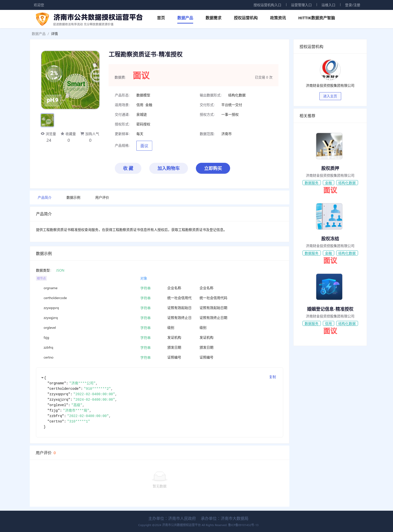Click 结构化数据 tag under 股权质押

347,183
